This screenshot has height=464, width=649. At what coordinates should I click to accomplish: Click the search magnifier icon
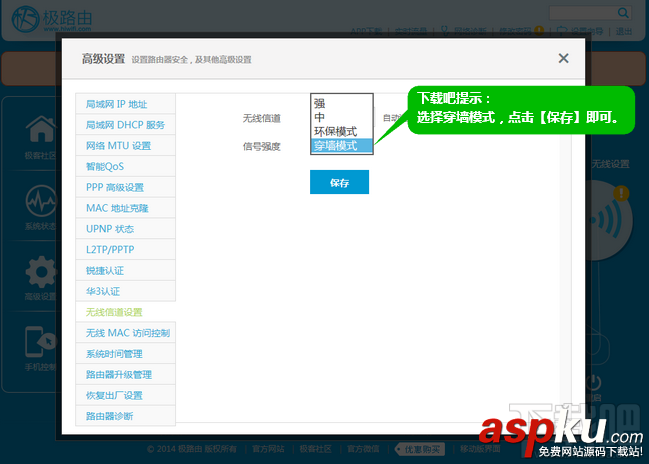tap(623, 13)
